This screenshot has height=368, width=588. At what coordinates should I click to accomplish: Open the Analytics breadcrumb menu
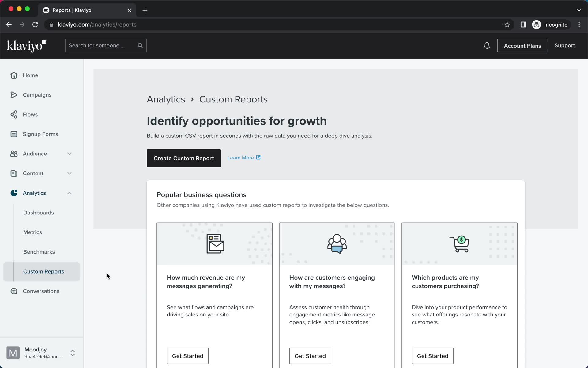pos(165,99)
